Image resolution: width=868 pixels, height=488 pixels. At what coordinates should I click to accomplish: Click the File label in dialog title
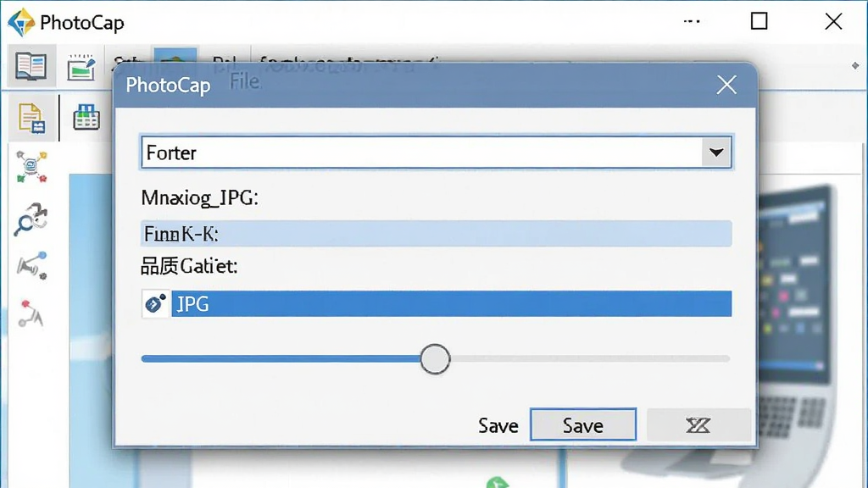pyautogui.click(x=245, y=81)
